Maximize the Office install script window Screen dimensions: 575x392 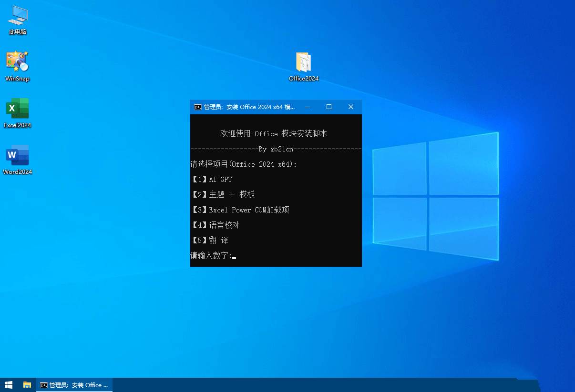[329, 107]
